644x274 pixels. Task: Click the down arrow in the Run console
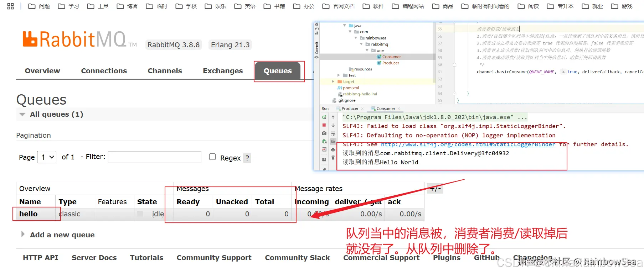click(333, 125)
